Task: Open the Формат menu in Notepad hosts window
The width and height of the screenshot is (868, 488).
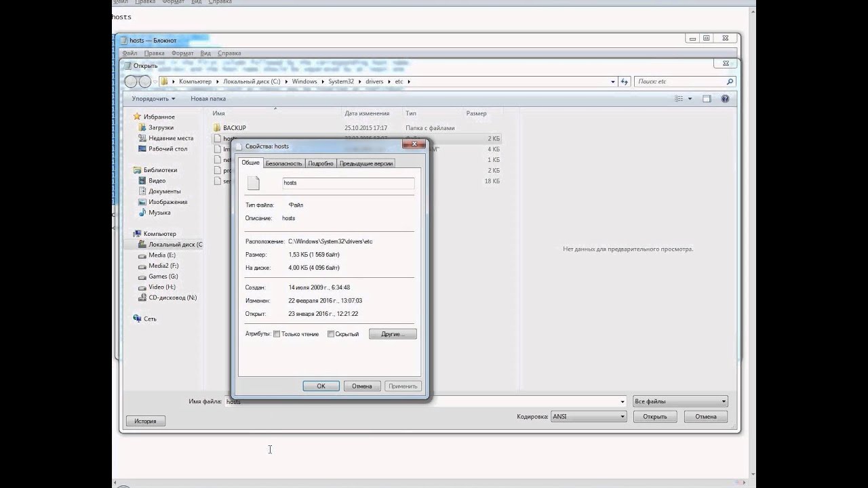Action: coord(182,53)
